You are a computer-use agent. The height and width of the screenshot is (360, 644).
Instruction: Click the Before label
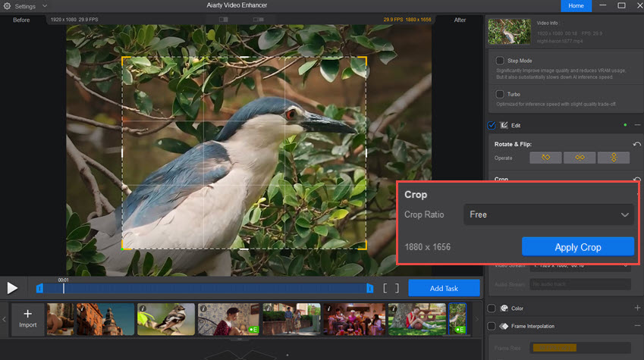click(x=21, y=20)
